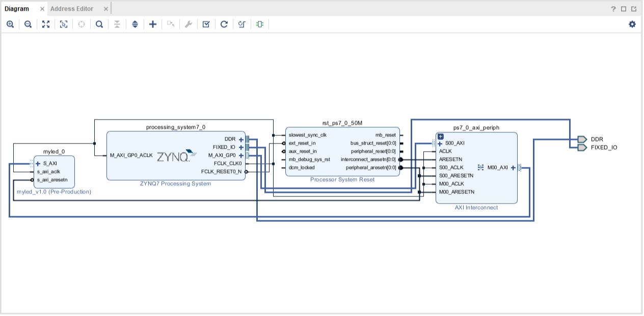Viewport: 644px width, 316px height.
Task: Expand M_AXI_GP0 port on Zynq block
Action: coord(241,156)
